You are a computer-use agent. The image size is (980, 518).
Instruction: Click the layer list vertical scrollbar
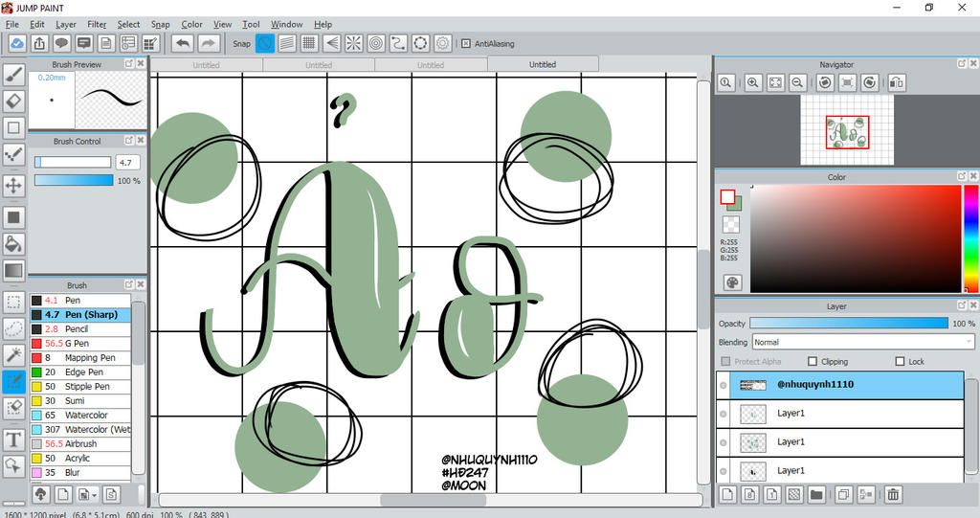(970, 427)
